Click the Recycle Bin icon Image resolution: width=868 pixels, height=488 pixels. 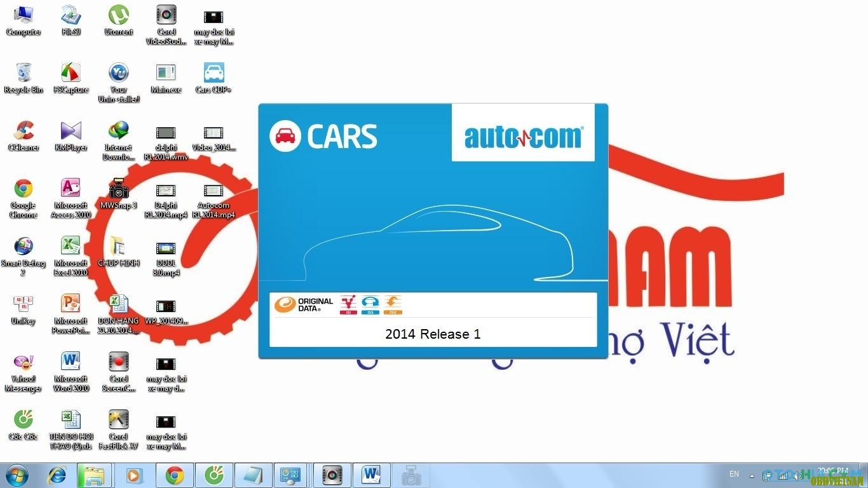(x=24, y=73)
